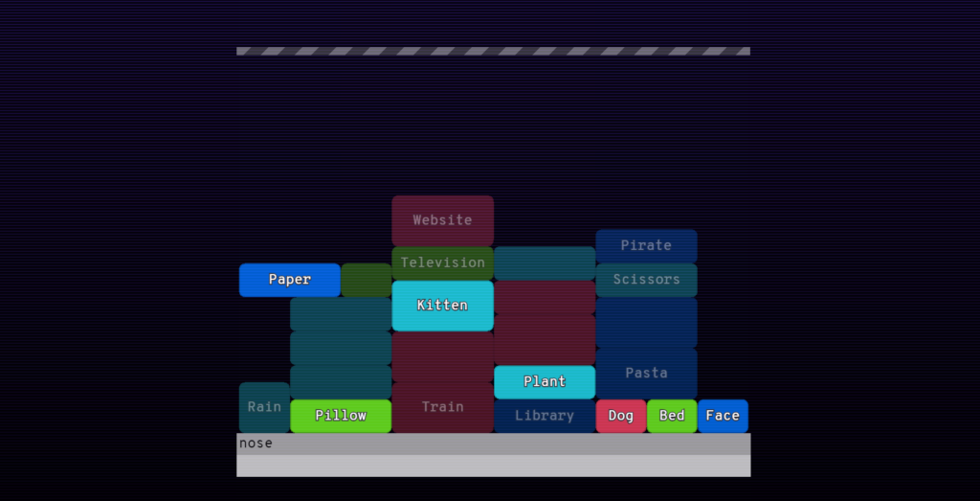Image resolution: width=980 pixels, height=501 pixels.
Task: Click the dimmed Pasta block
Action: click(x=646, y=374)
